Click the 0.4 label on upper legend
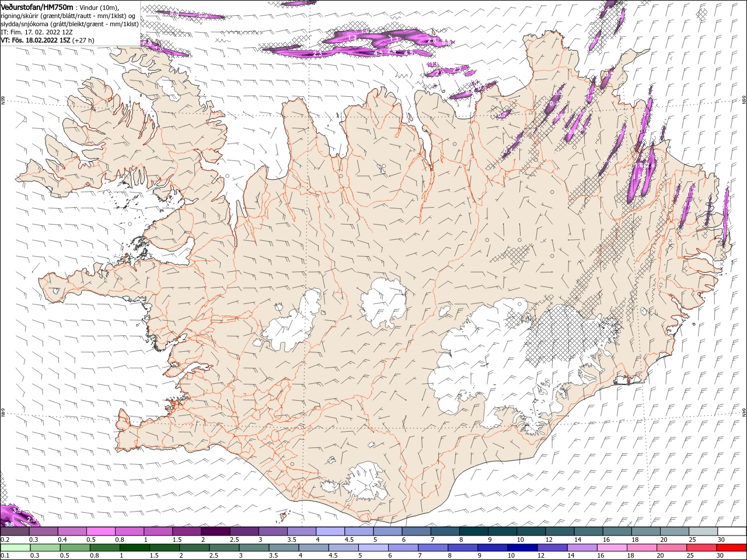The image size is (747, 560). tap(62, 540)
